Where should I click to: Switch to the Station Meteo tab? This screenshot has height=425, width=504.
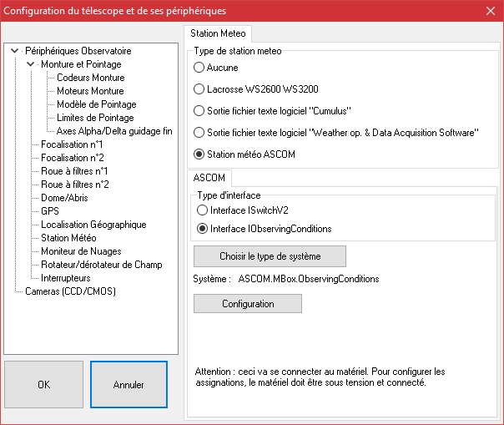point(218,34)
